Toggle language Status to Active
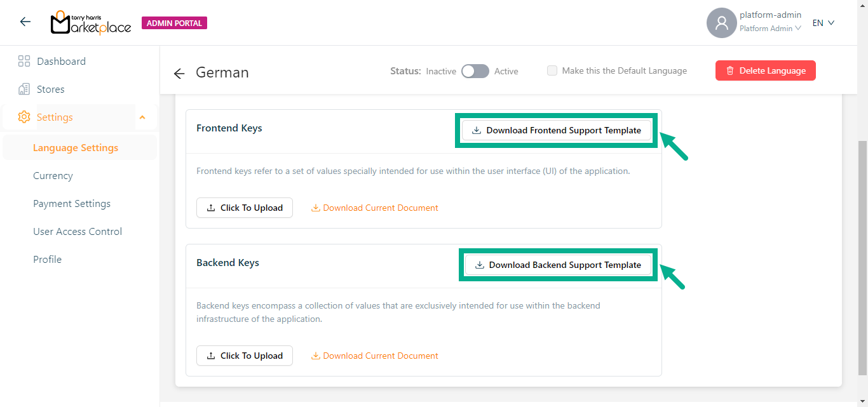This screenshot has width=868, height=407. [475, 71]
